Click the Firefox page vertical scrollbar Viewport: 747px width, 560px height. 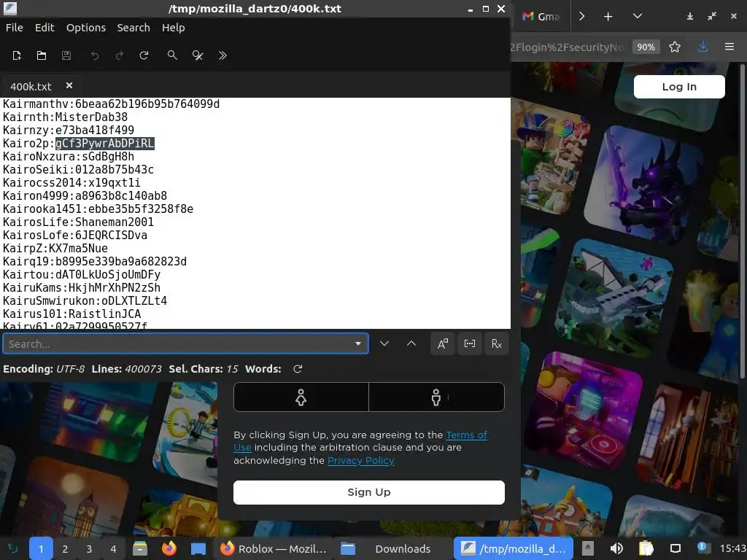742,222
